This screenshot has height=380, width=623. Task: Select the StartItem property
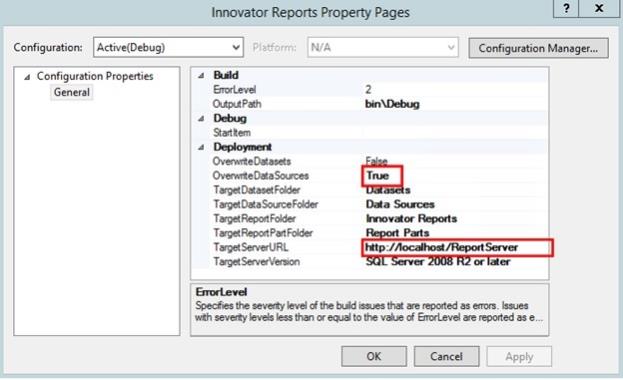(x=232, y=133)
